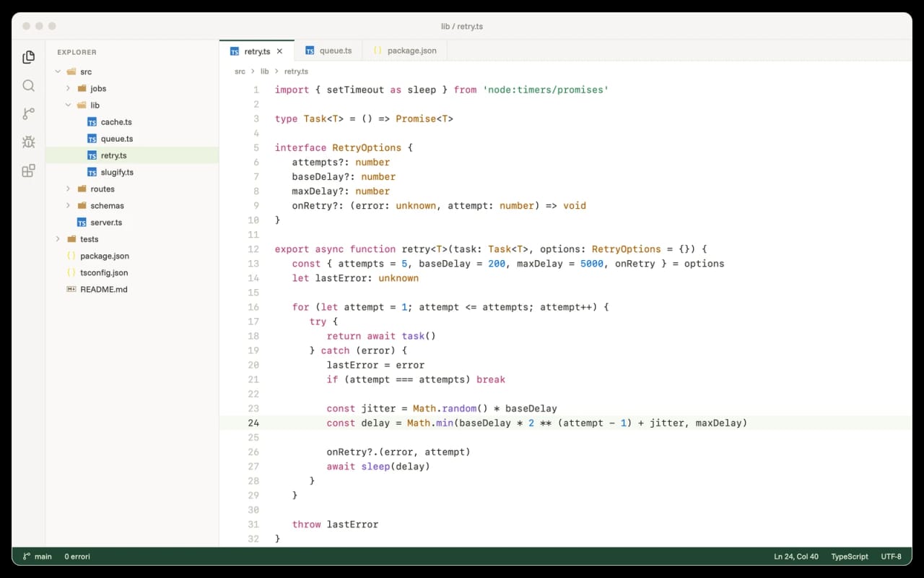Image resolution: width=924 pixels, height=578 pixels.
Task: Select the retry.ts tab
Action: pyautogui.click(x=257, y=51)
